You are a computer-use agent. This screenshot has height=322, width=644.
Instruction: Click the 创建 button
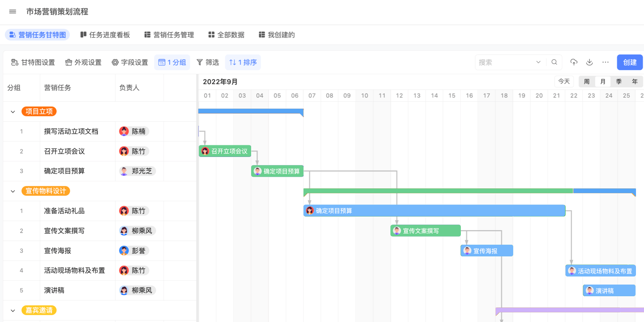point(630,62)
